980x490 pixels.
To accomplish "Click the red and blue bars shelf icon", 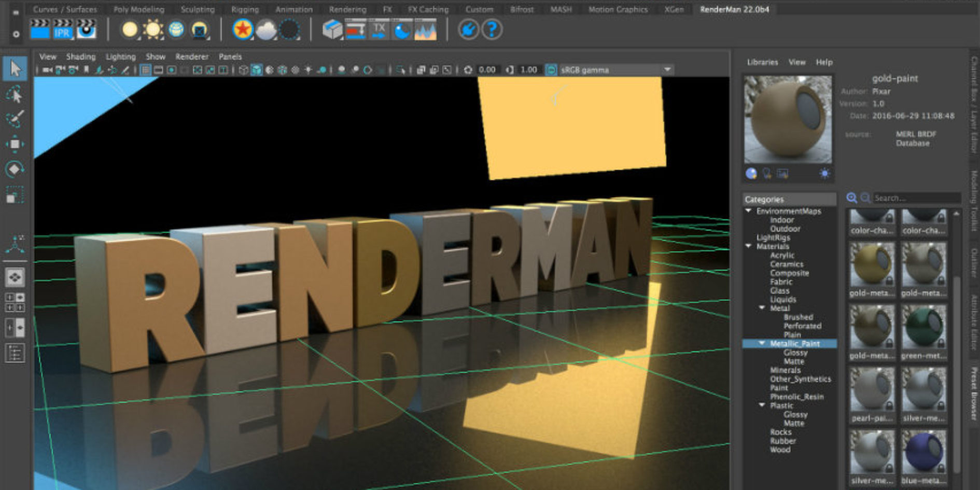I will (x=356, y=30).
